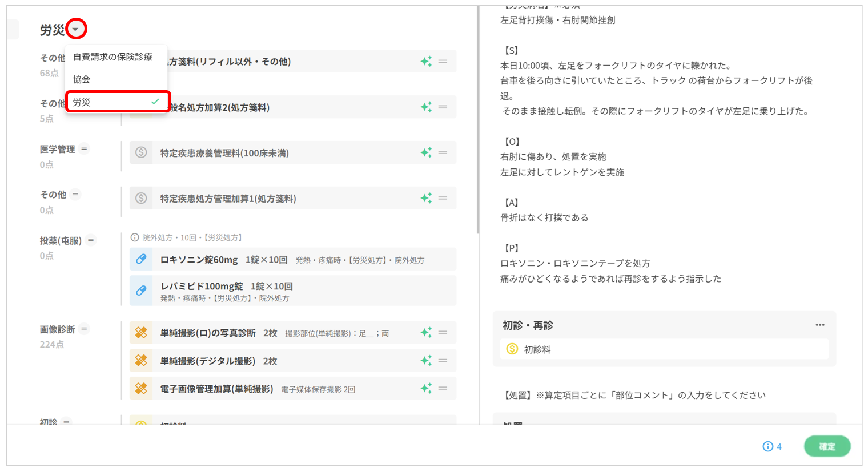Click the sparkle icon on 電子画像管理加算 row

pos(426,389)
